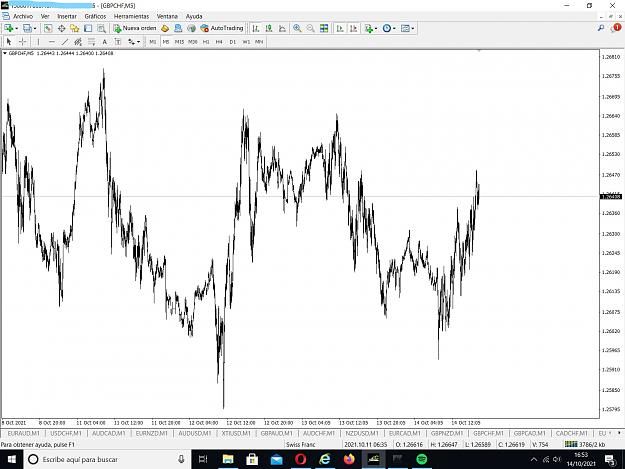Open the Ayuda menu
The width and height of the screenshot is (625, 469).
pos(194,16)
